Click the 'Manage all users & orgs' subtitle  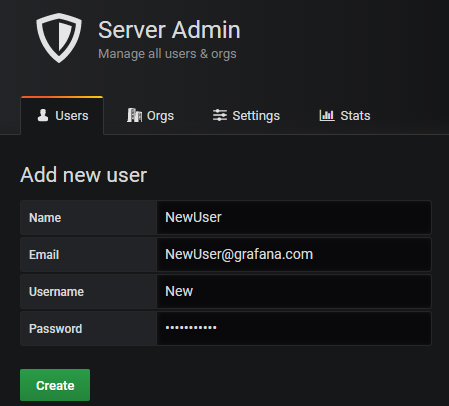[167, 54]
